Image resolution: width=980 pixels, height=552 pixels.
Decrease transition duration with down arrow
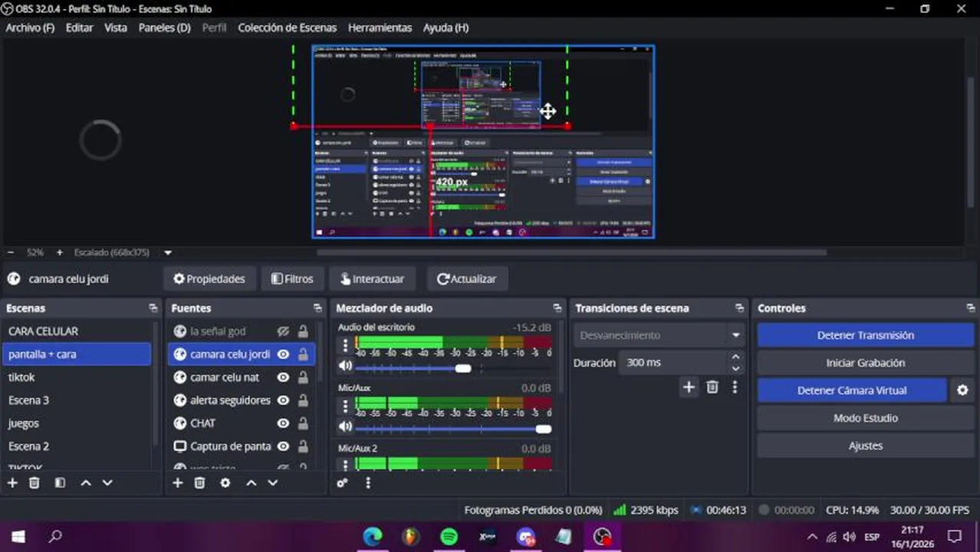tap(735, 368)
